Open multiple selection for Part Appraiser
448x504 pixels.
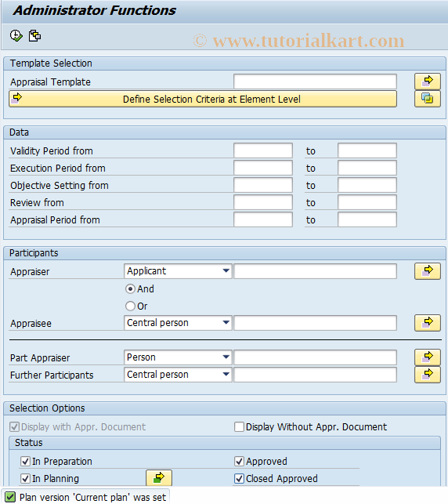click(x=427, y=357)
